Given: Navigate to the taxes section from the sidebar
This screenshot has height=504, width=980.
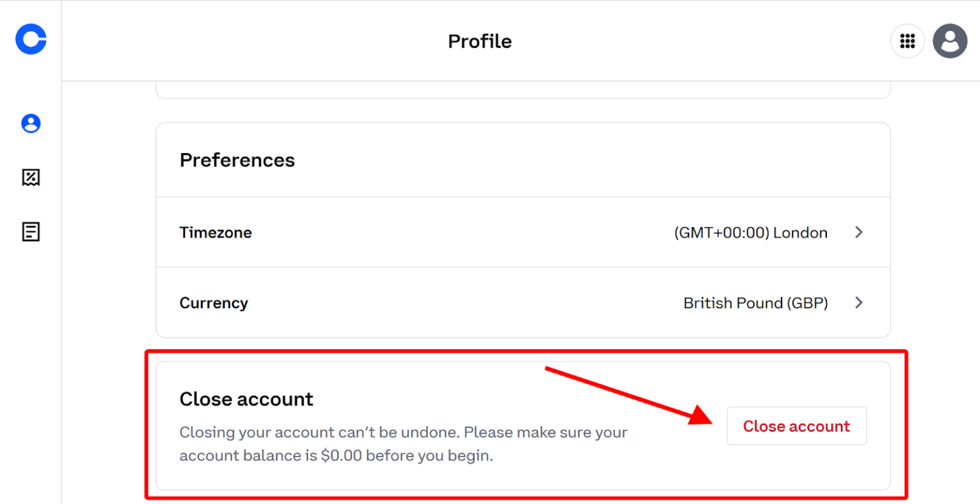Looking at the screenshot, I should tap(30, 177).
